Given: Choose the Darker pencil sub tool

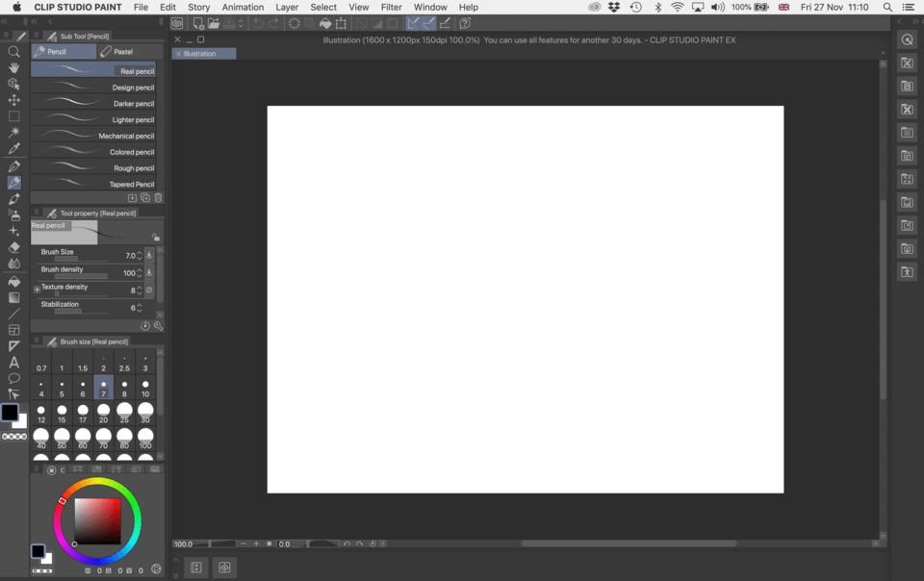Looking at the screenshot, I should click(x=93, y=103).
